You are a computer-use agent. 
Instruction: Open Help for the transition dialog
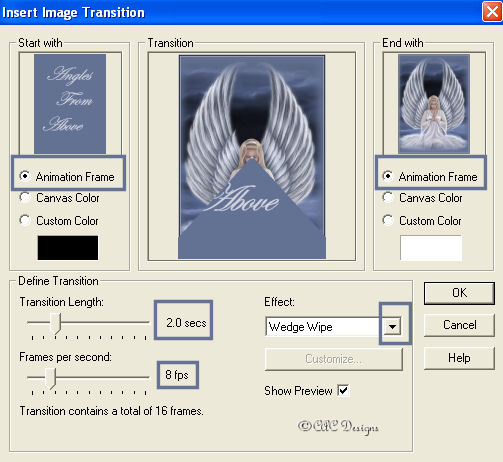click(459, 358)
